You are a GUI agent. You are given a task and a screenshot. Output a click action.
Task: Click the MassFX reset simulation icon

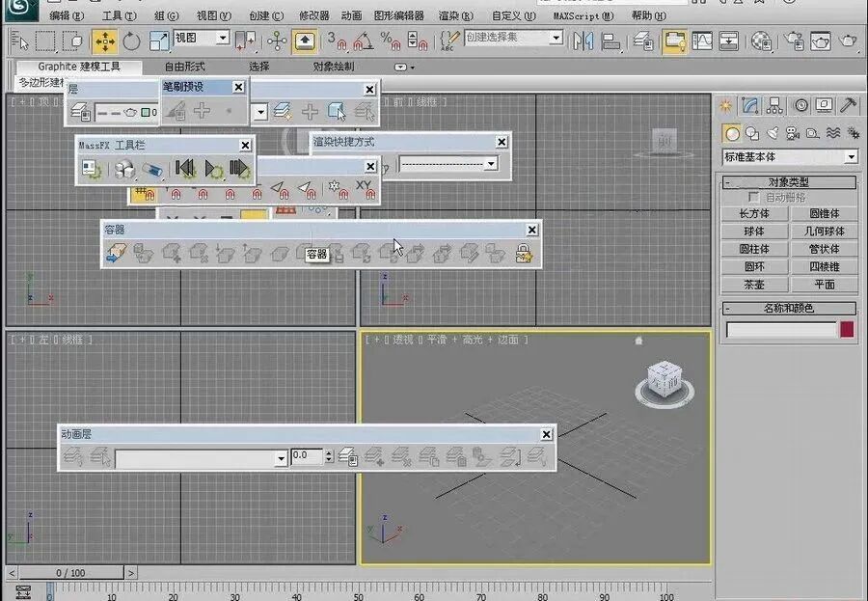coord(185,169)
